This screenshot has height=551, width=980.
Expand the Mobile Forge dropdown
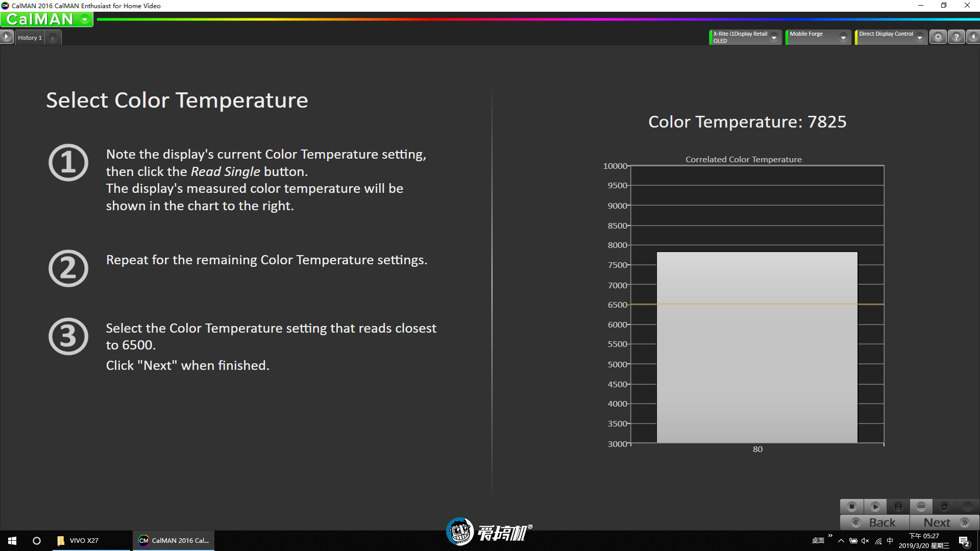845,37
